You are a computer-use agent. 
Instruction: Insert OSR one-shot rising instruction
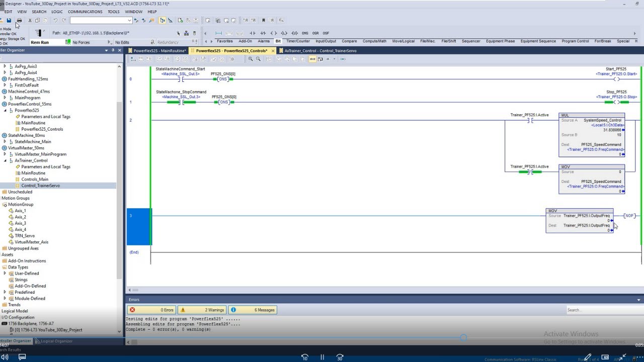[x=315, y=33]
